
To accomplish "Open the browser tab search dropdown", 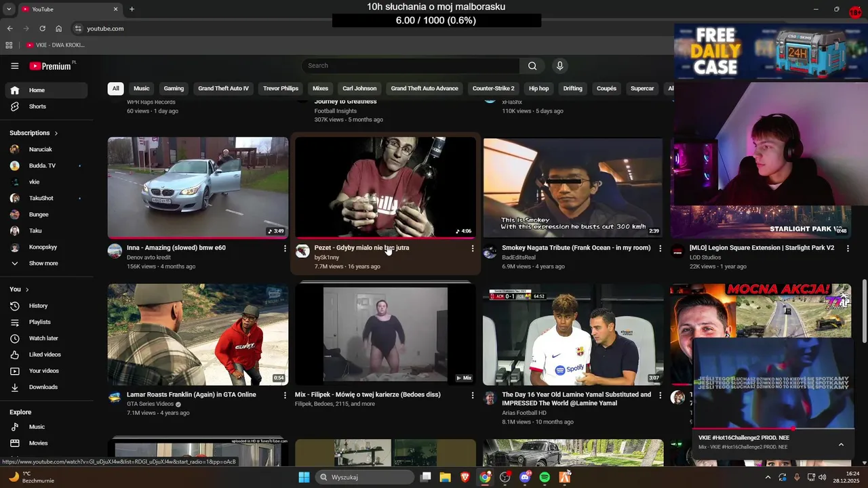I will coord(9,9).
